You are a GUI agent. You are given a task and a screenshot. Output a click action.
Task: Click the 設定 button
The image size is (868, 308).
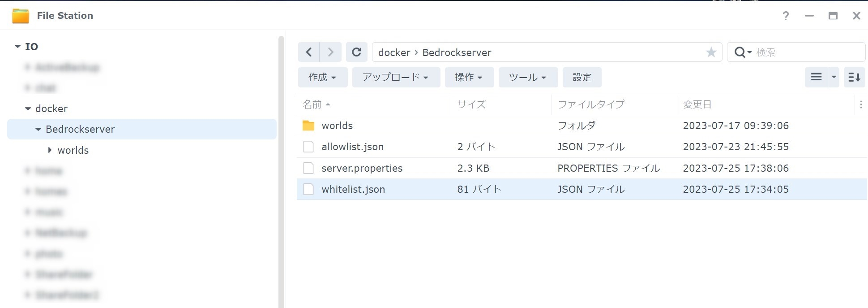pos(582,78)
